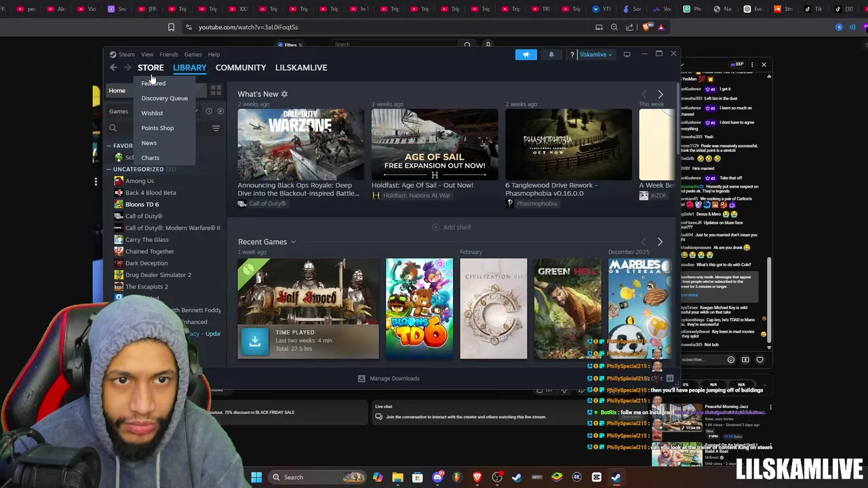
Task: Open OBS Studio taskbar icon
Action: pyautogui.click(x=497, y=477)
